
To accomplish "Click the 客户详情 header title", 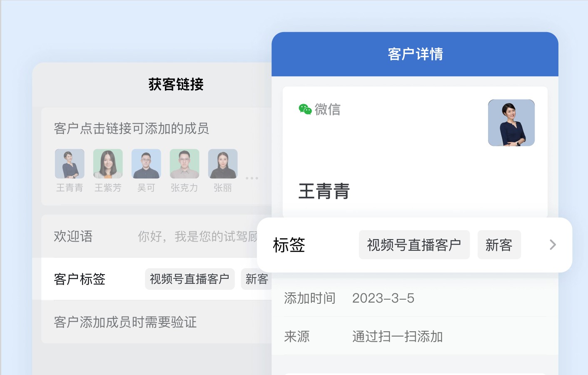I will click(415, 54).
